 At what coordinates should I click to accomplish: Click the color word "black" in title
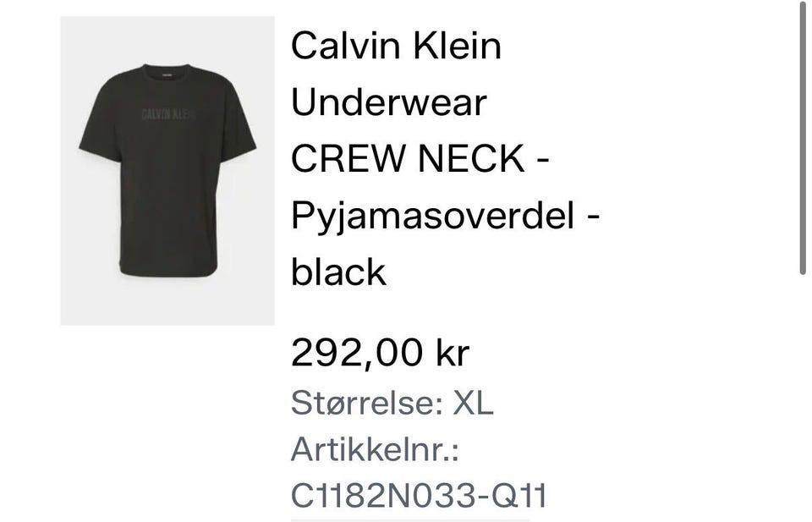338,272
